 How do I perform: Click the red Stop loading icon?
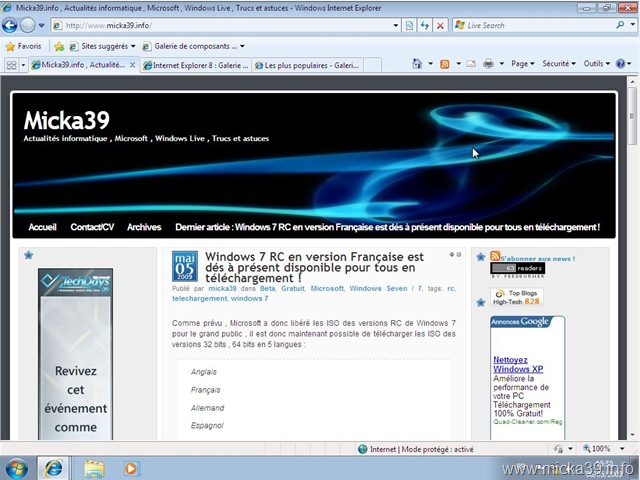click(x=440, y=25)
